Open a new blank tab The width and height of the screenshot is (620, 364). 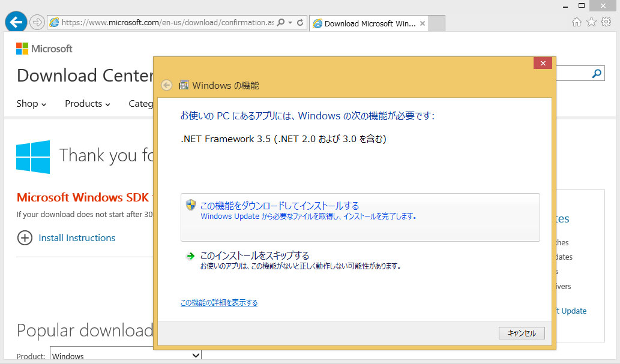(x=437, y=24)
